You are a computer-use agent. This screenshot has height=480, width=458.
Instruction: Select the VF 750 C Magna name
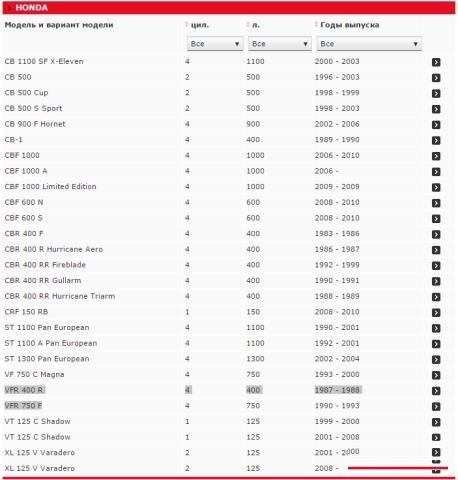[x=34, y=375]
